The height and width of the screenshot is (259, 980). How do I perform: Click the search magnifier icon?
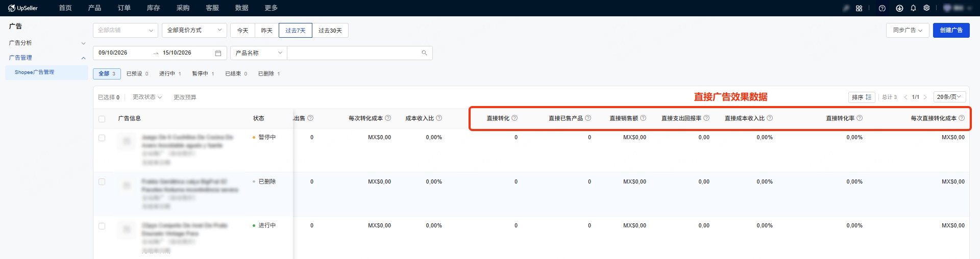pos(424,53)
